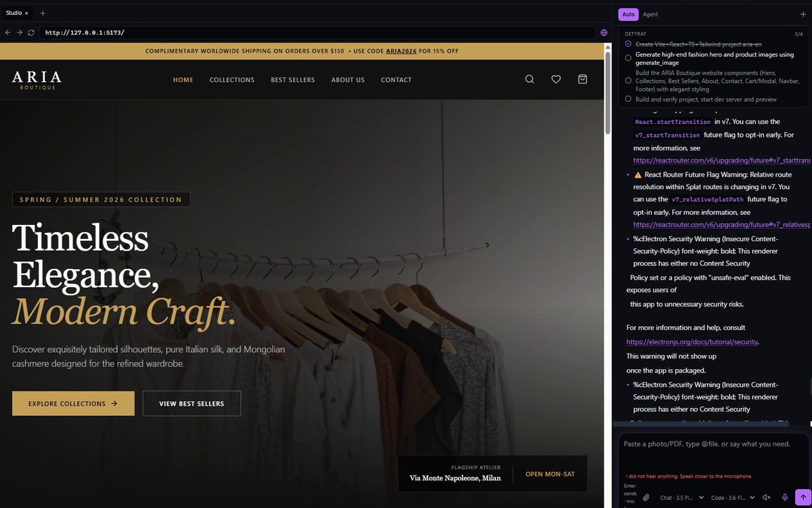Image resolution: width=812 pixels, height=508 pixels.
Task: Switch to Agent mode
Action: click(650, 14)
